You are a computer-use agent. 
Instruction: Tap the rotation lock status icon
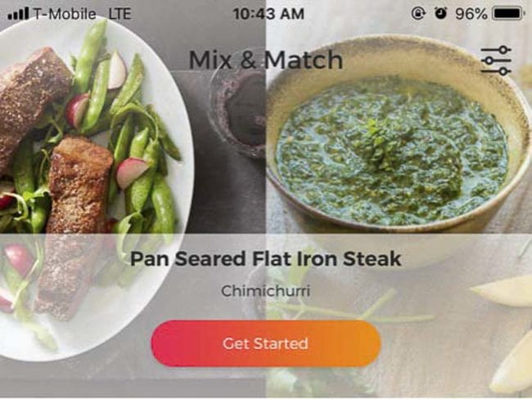point(418,13)
